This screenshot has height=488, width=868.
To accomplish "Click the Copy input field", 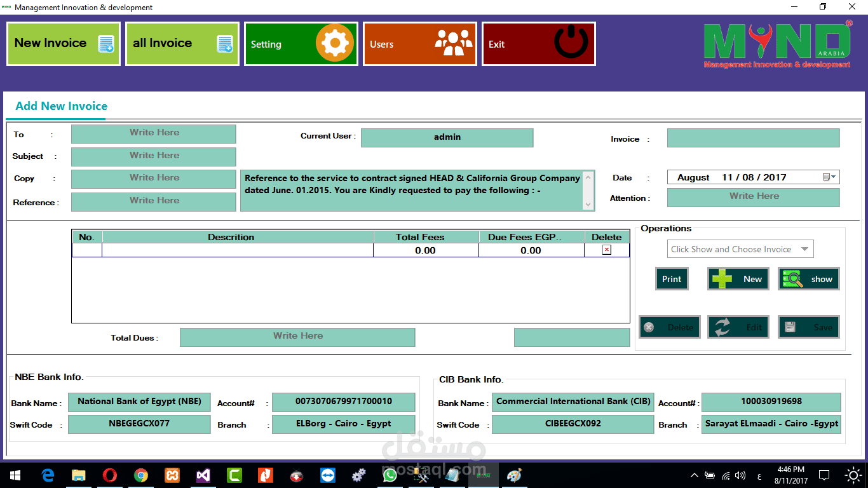I will click(154, 179).
